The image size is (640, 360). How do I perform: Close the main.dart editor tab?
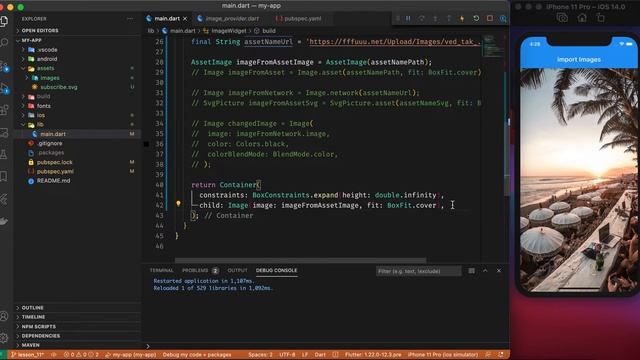point(185,19)
